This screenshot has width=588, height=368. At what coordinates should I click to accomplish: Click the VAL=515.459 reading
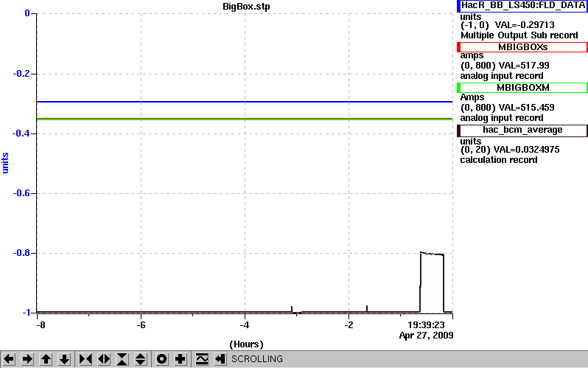pyautogui.click(x=528, y=108)
